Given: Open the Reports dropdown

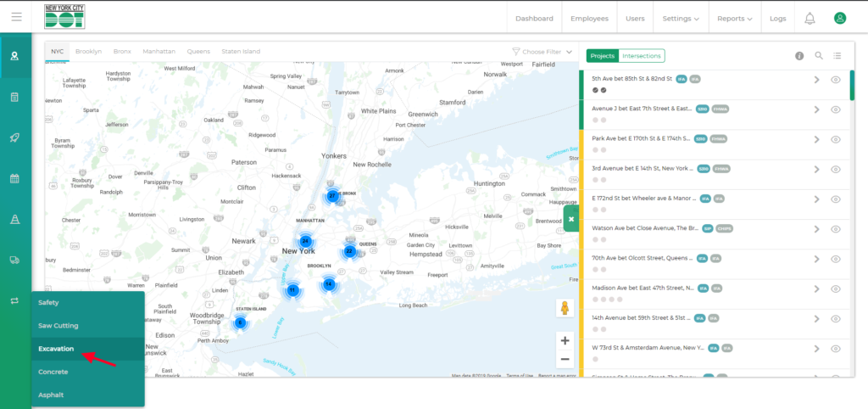Looking at the screenshot, I should (x=734, y=18).
